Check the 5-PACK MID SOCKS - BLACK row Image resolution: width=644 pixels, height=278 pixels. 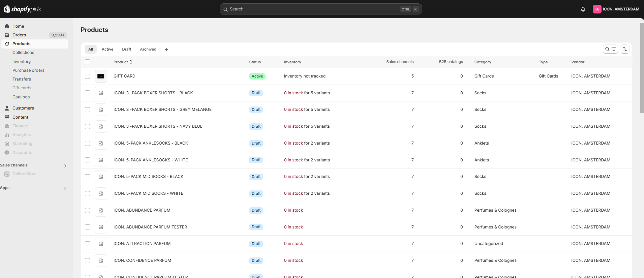[x=88, y=177]
